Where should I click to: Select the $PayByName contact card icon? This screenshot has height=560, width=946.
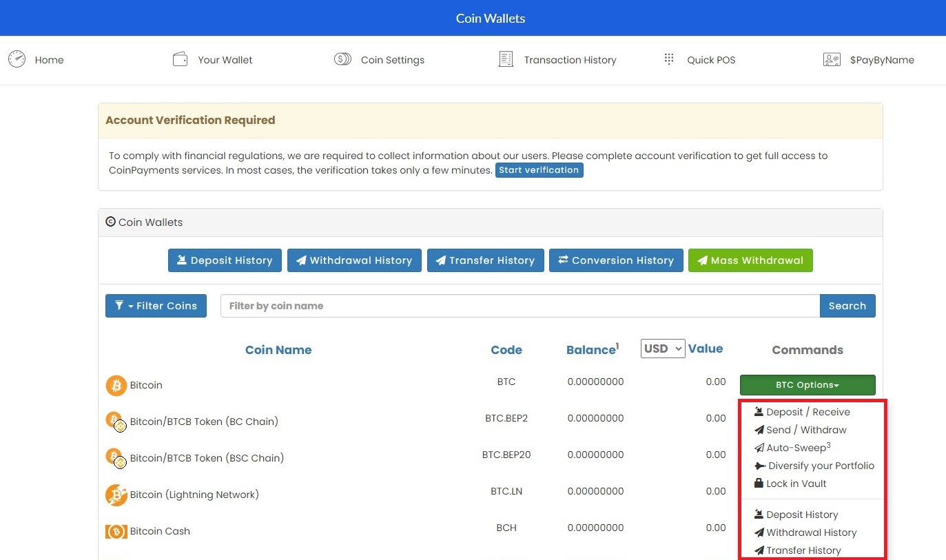pos(832,59)
